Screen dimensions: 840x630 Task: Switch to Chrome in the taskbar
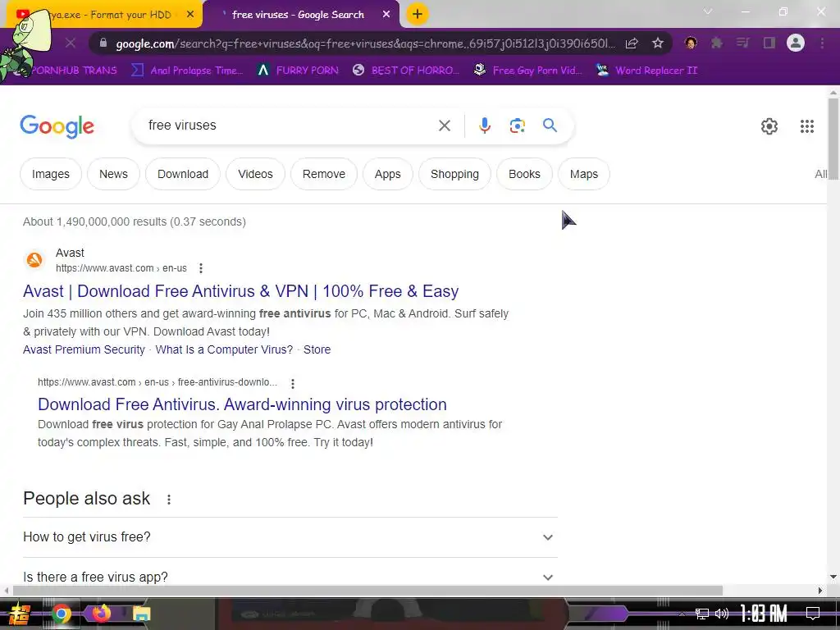tap(61, 614)
